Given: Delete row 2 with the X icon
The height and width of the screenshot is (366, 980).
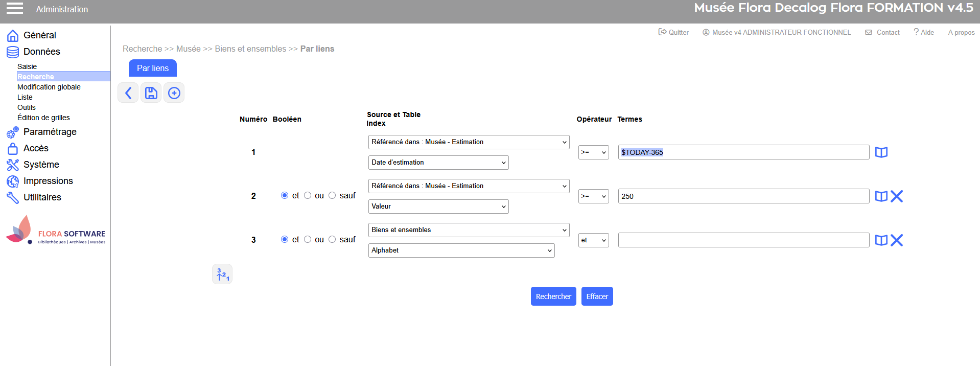Looking at the screenshot, I should (897, 196).
